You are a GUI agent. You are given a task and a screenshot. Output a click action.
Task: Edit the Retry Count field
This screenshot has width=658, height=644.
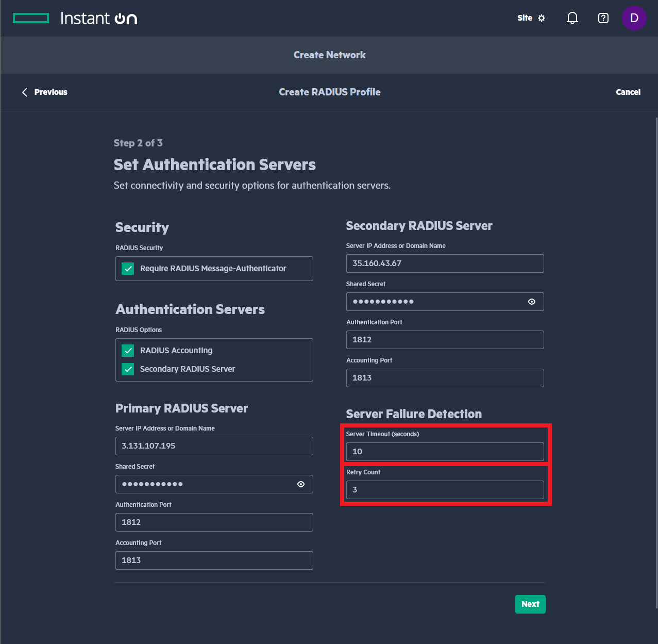(445, 490)
